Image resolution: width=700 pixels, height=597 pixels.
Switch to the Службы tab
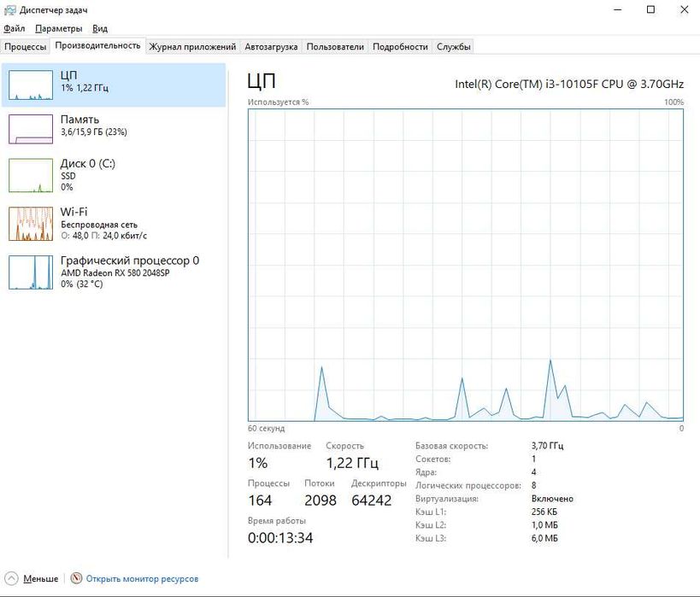[454, 46]
